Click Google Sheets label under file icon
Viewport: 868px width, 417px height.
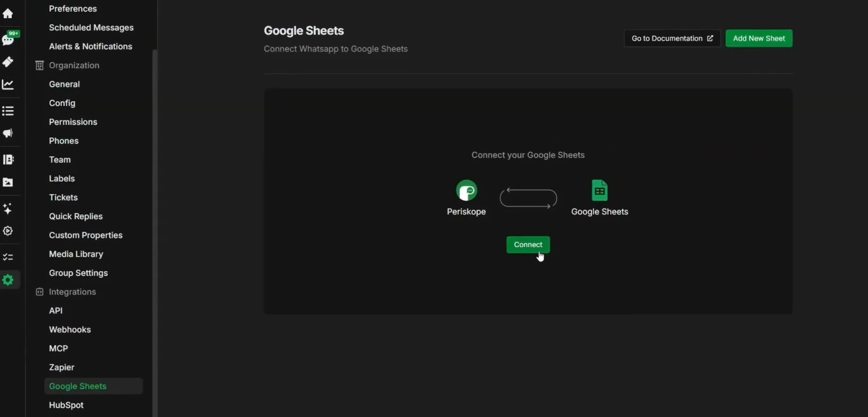(x=600, y=212)
